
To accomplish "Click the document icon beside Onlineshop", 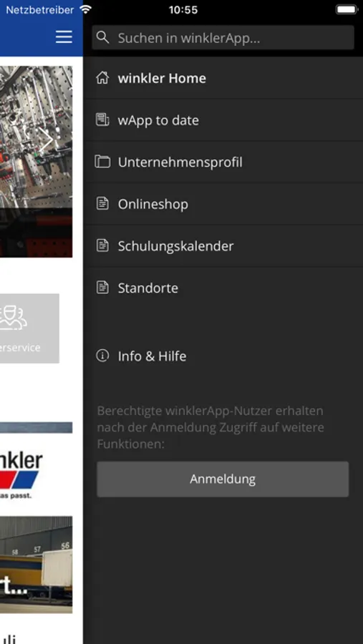I will (x=102, y=204).
